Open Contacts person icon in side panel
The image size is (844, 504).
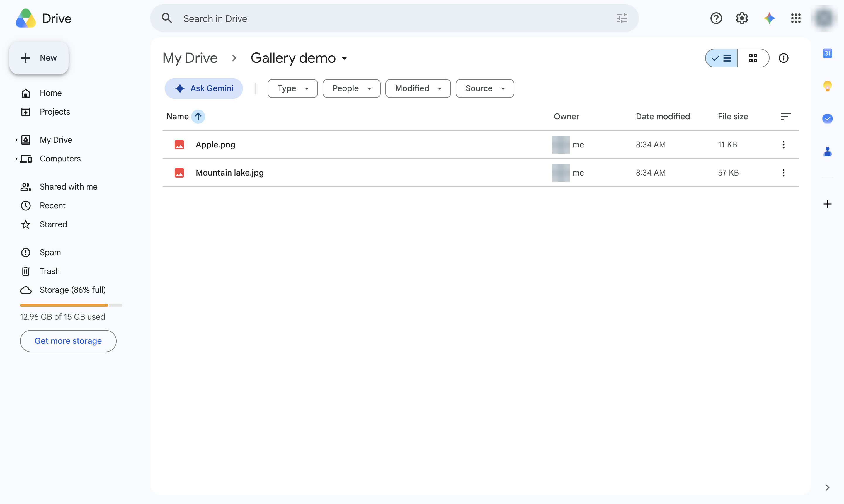(827, 151)
